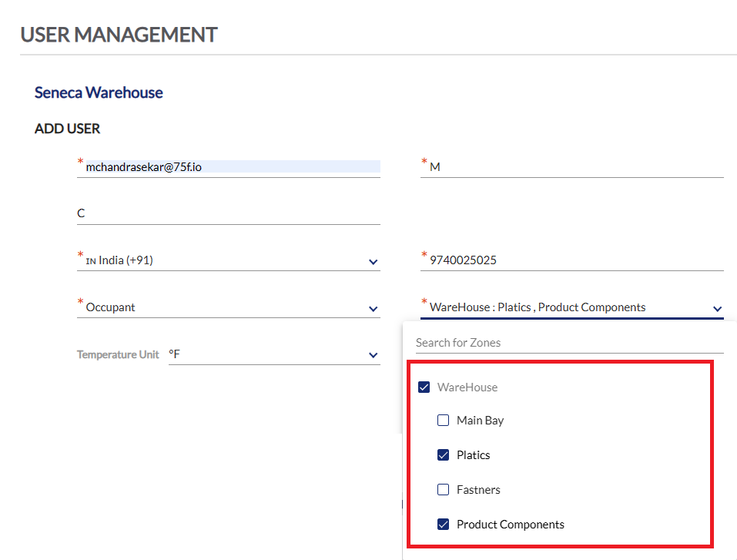Viewport: 737px width, 560px height.
Task: Open the India (+91) country code dropdown
Action: point(229,260)
